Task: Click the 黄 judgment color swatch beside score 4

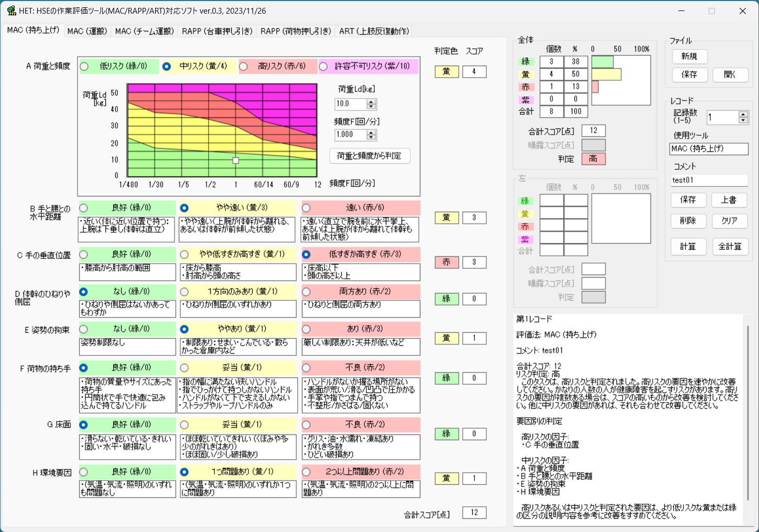Action: pos(446,71)
